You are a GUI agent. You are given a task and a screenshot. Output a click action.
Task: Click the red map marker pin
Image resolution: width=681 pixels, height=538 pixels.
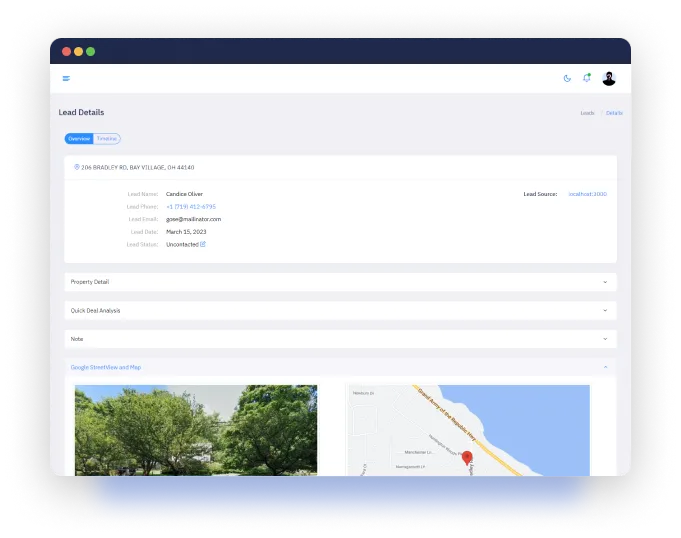[x=467, y=458]
